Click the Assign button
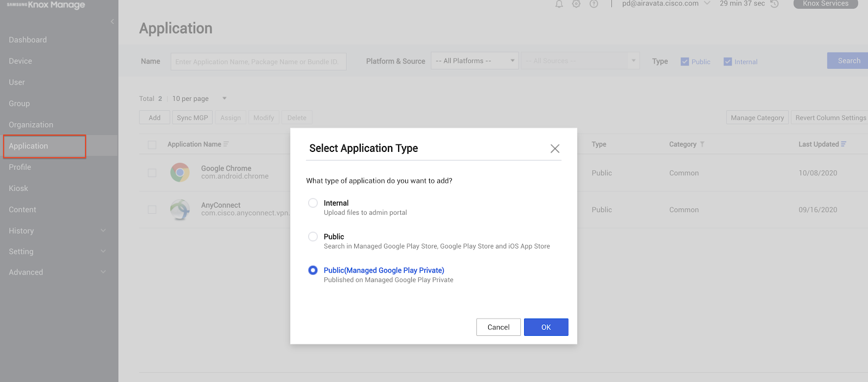This screenshot has width=868, height=382. [231, 118]
